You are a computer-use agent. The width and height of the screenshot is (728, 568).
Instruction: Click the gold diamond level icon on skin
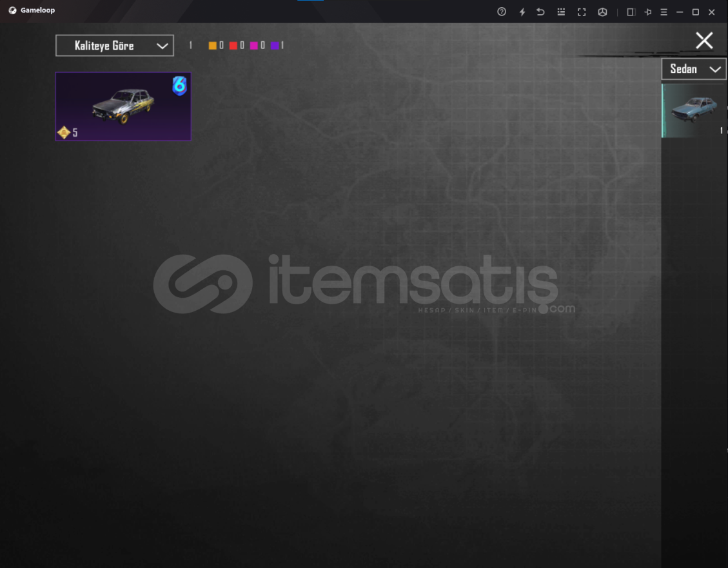[64, 133]
